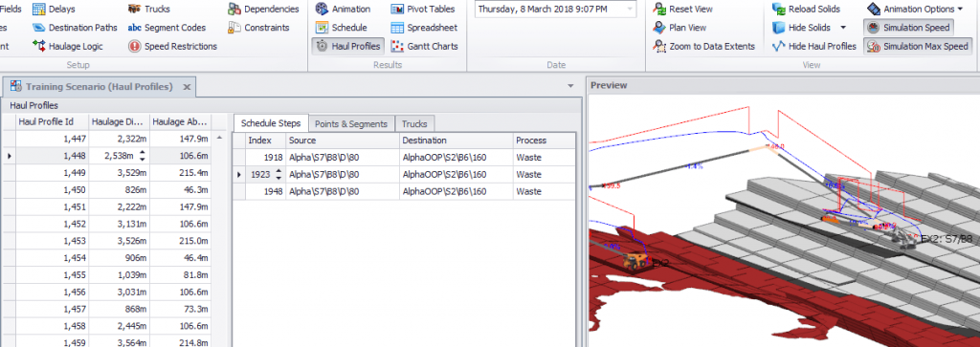Open Destination Paths setup
980x347 pixels.
pos(75,28)
